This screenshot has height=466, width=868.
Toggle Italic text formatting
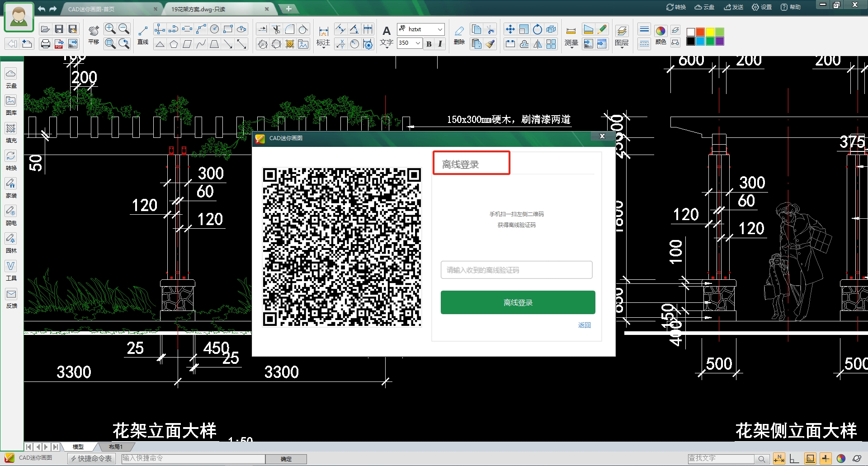point(440,44)
